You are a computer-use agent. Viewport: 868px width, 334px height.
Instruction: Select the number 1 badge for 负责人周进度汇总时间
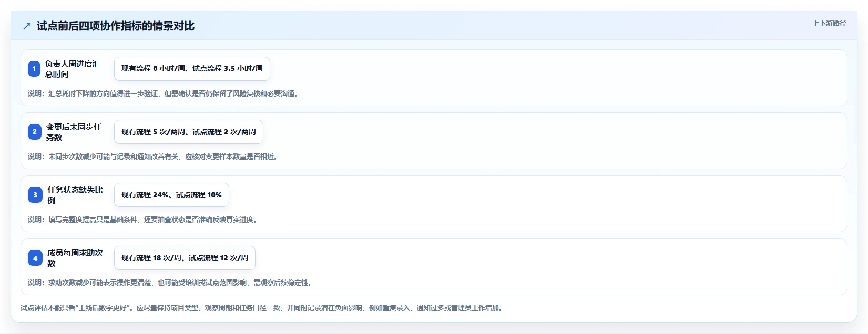(34, 69)
